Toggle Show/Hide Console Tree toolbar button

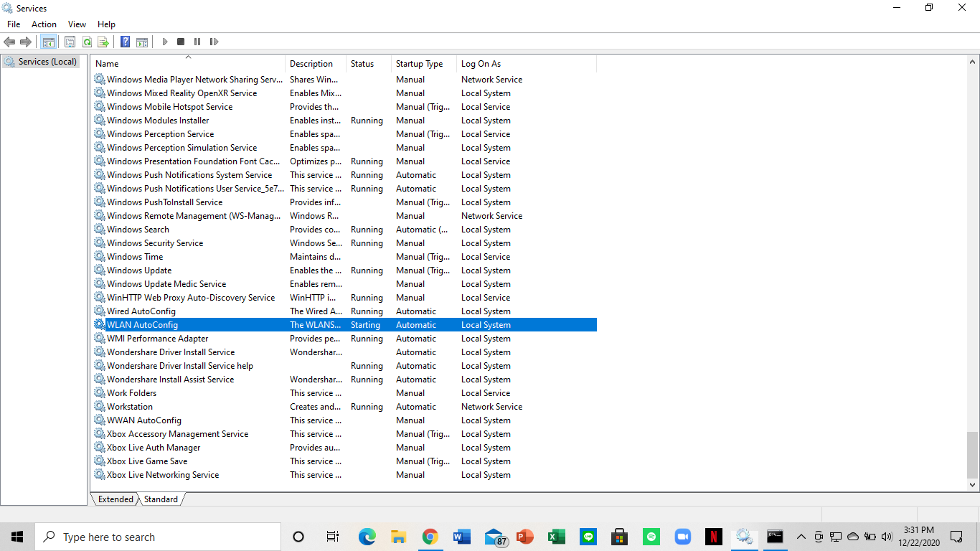pyautogui.click(x=48, y=42)
